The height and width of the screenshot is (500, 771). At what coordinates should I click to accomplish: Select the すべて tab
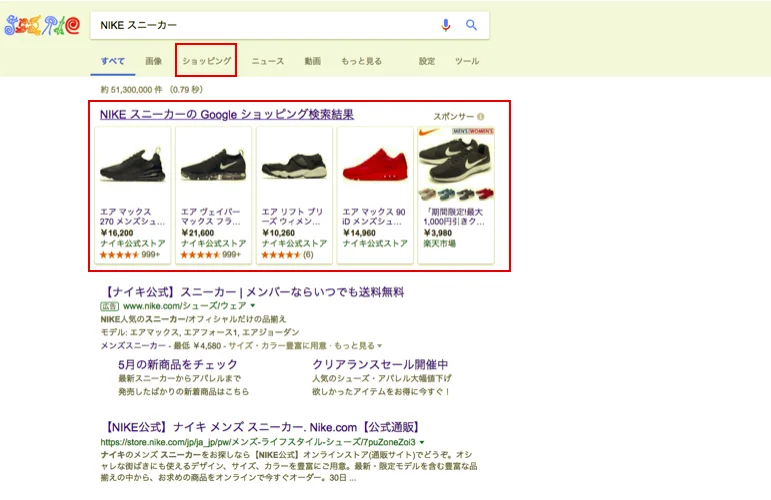(113, 61)
